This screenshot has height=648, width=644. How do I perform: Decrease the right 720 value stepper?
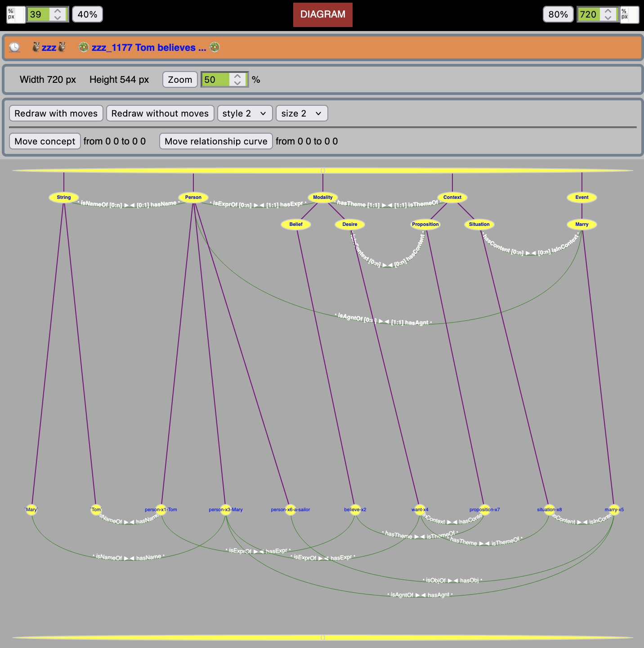(x=608, y=18)
